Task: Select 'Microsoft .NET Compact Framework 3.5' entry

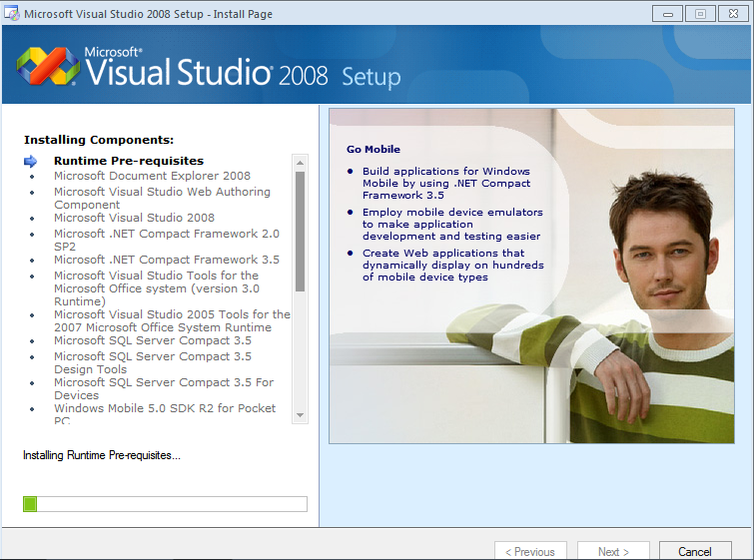Action: (167, 260)
